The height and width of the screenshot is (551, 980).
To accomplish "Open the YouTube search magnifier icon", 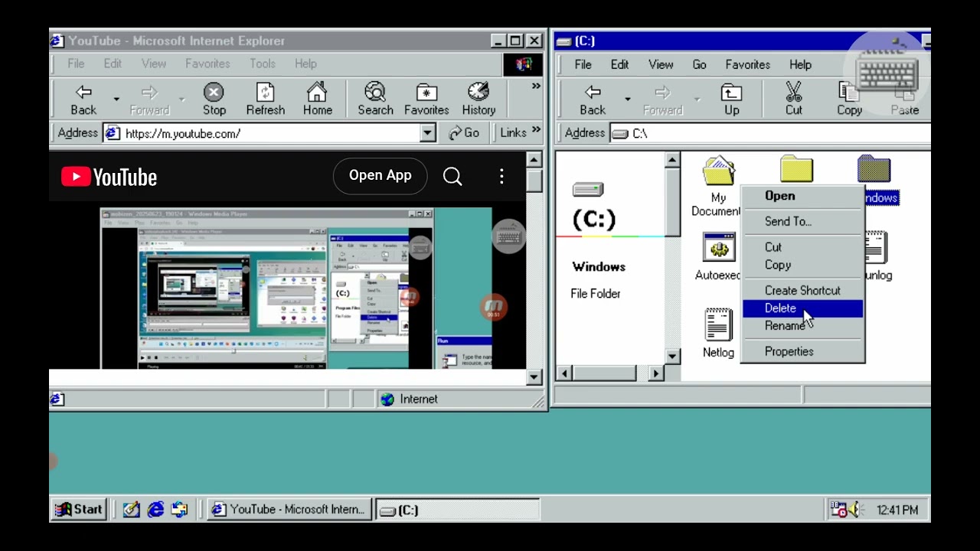I will (452, 177).
